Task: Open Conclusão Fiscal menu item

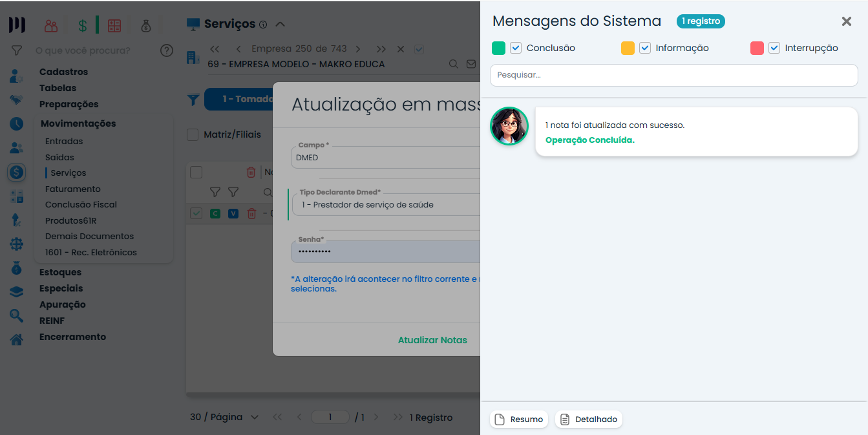Action: pos(81,204)
